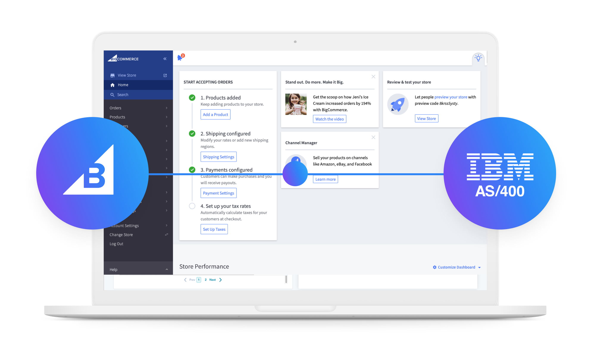
Task: Expand the Products menu chevron
Action: 167,117
